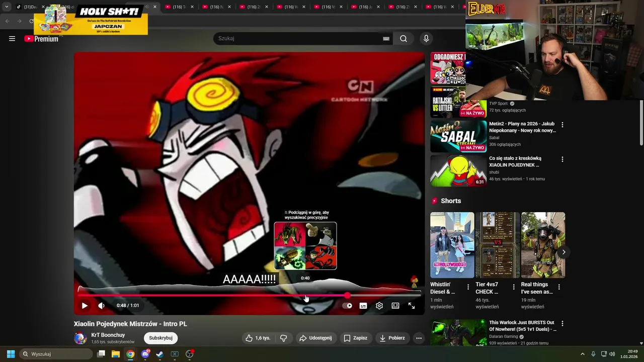
Task: Open options for Whistlin' Diesel short
Action: tap(468, 287)
